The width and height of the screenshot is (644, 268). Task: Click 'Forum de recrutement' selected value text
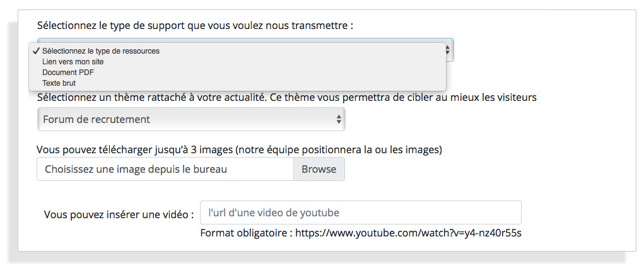97,119
